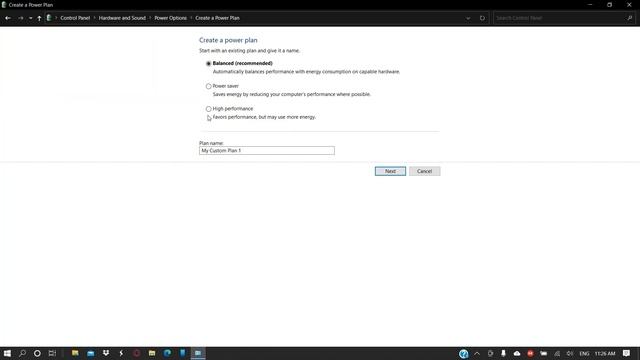Click the red round tray icon
Screen dimensions: 640x360
[530, 353]
